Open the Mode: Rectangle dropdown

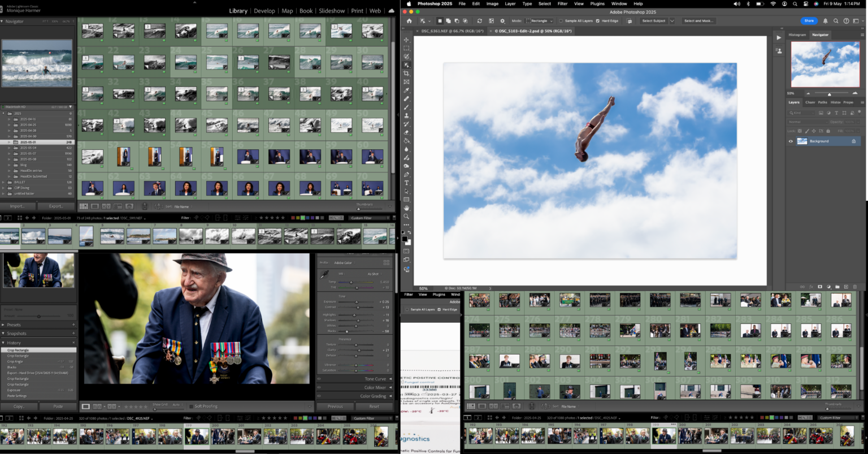click(x=538, y=21)
